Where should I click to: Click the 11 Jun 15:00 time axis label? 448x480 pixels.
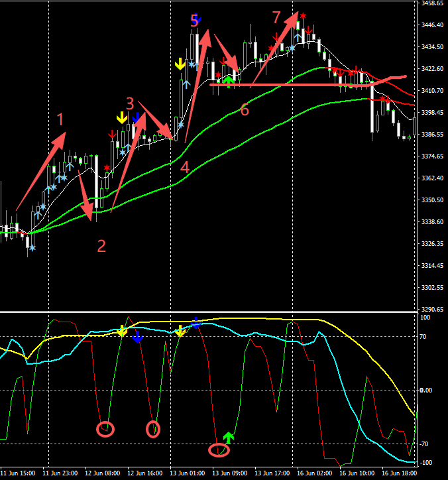(x=19, y=473)
